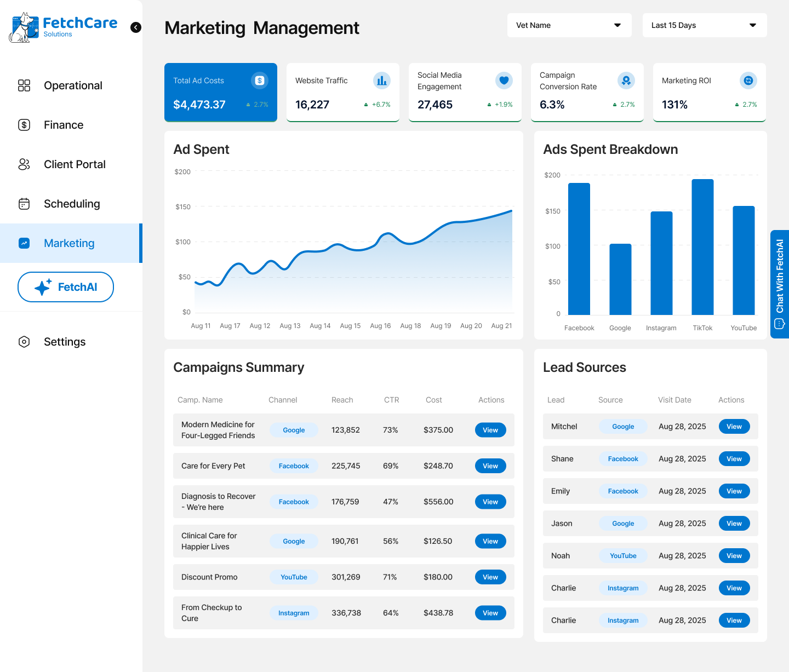View the Discount Promo campaign
Image resolution: width=789 pixels, height=672 pixels.
[x=490, y=577]
